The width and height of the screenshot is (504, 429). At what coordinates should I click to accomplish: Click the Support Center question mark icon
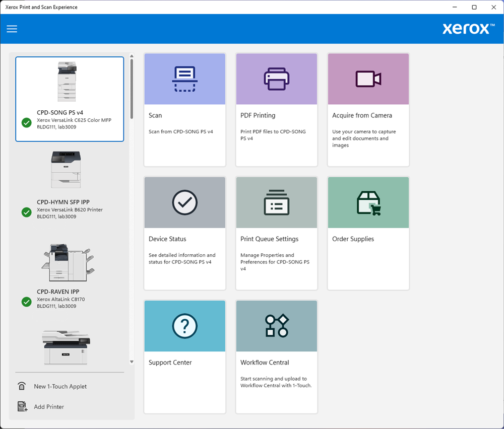click(x=185, y=326)
